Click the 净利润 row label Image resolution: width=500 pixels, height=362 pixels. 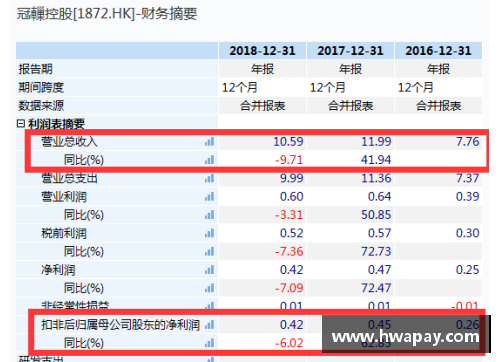58,270
